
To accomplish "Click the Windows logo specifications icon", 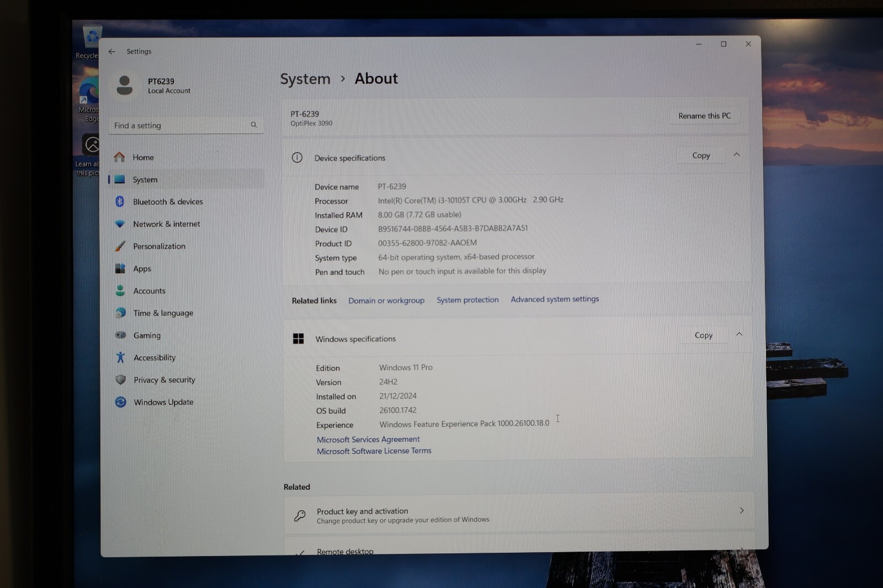I will pos(299,339).
